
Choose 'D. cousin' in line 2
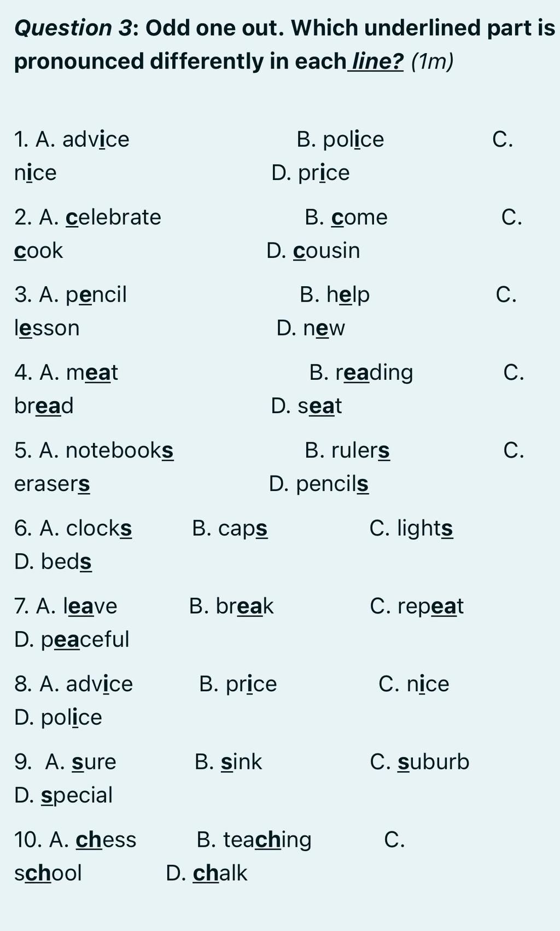tap(313, 251)
